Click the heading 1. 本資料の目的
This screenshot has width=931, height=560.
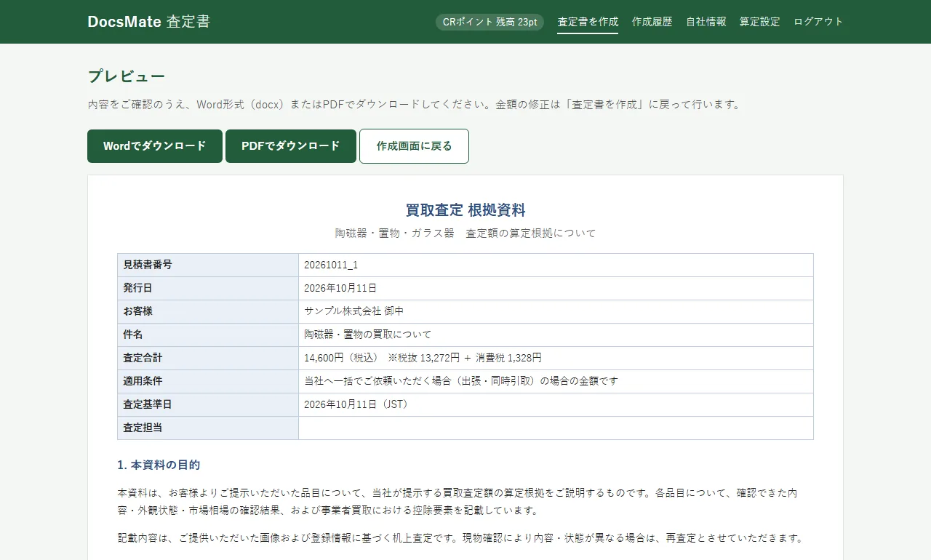[159, 465]
